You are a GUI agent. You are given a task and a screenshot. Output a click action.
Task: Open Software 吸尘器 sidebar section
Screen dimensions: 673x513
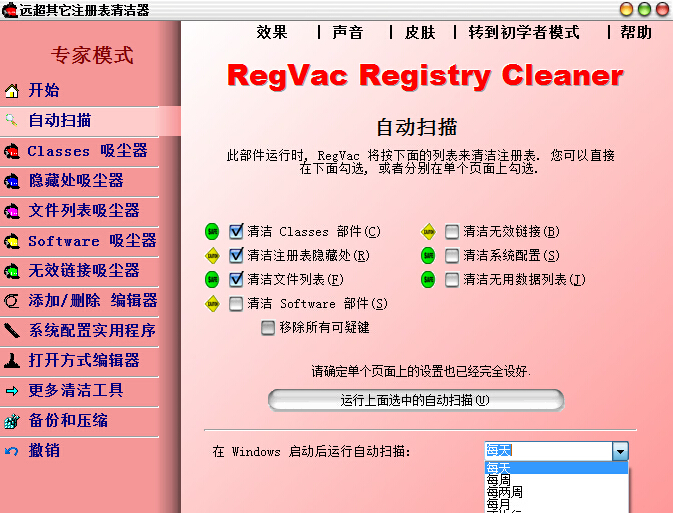79,241
